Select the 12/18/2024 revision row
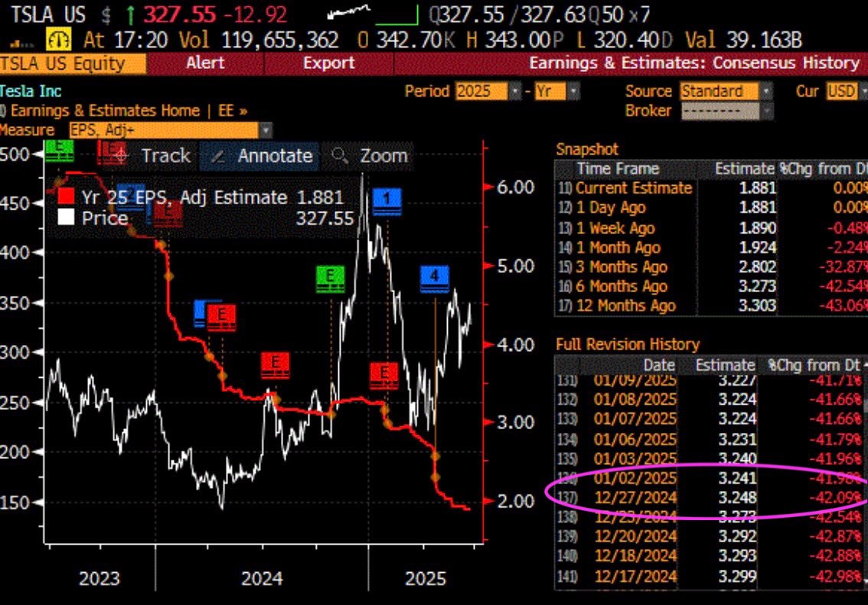 [709, 555]
